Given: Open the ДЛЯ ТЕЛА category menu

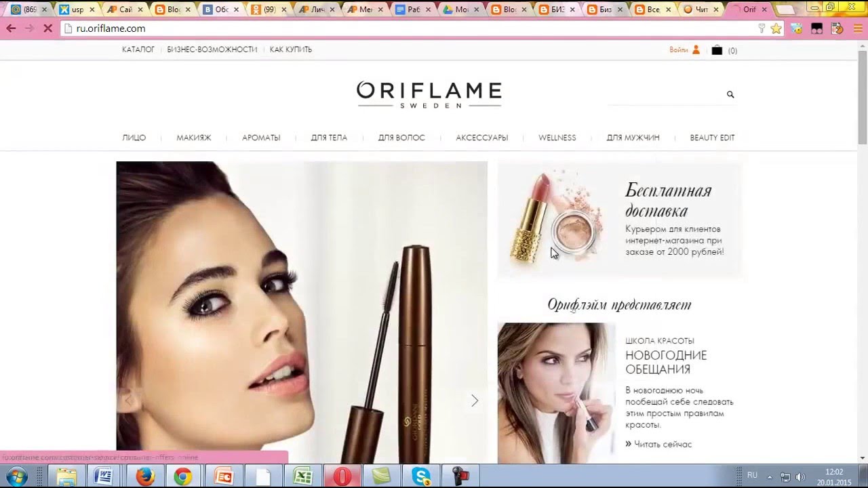Looking at the screenshot, I should pyautogui.click(x=329, y=138).
